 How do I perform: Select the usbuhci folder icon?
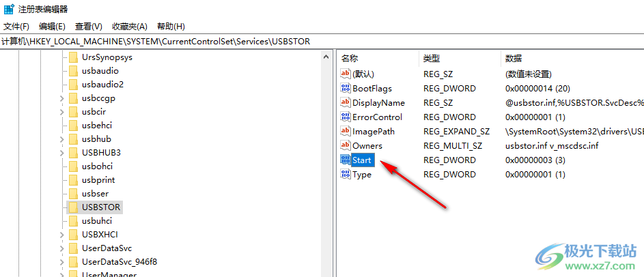coord(73,221)
